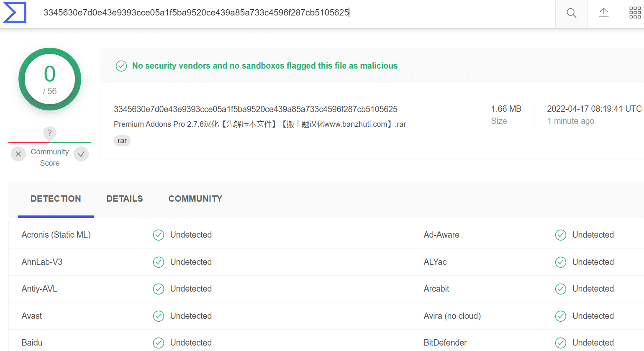Click the Ad-Aware vendor name

click(x=441, y=235)
